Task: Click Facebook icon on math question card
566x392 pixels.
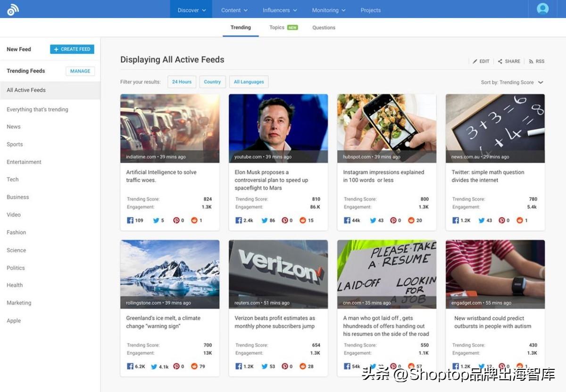Action: tap(456, 220)
